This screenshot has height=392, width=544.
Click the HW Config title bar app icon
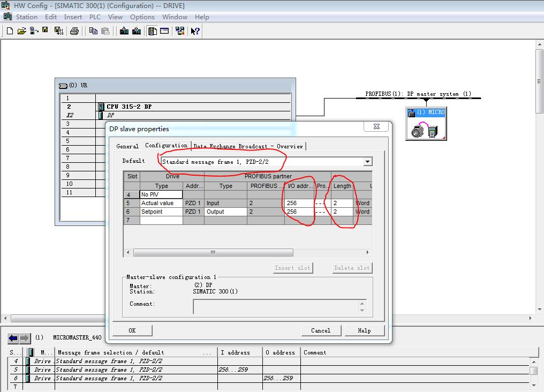5,5
